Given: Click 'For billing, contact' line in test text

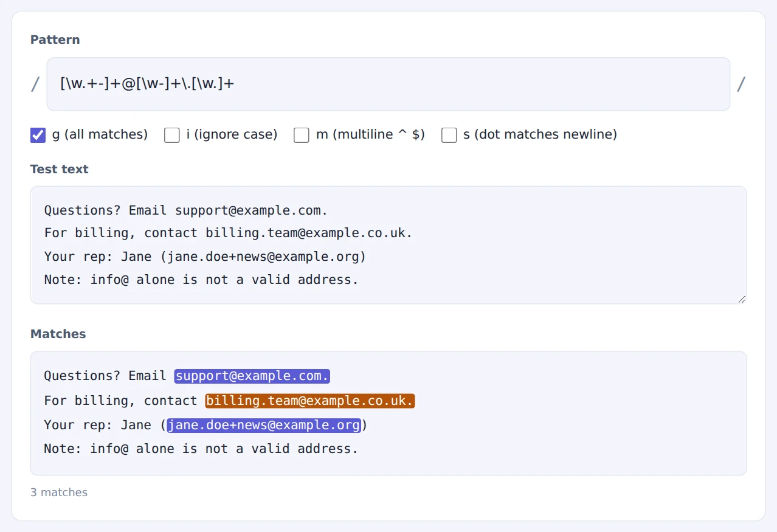Looking at the screenshot, I should tap(228, 233).
